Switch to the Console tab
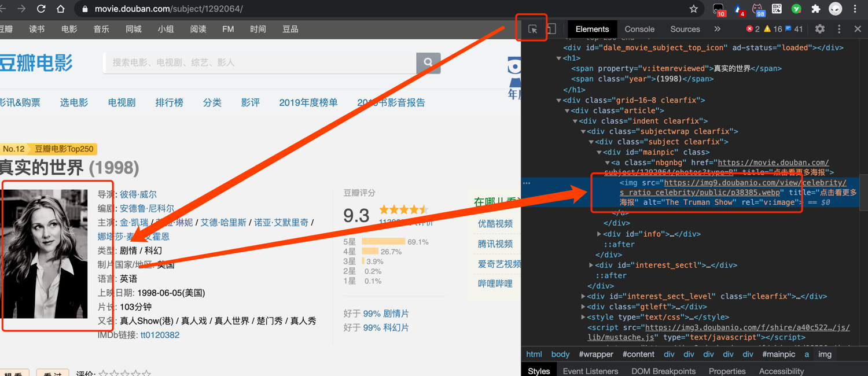This screenshot has width=868, height=376. (639, 29)
